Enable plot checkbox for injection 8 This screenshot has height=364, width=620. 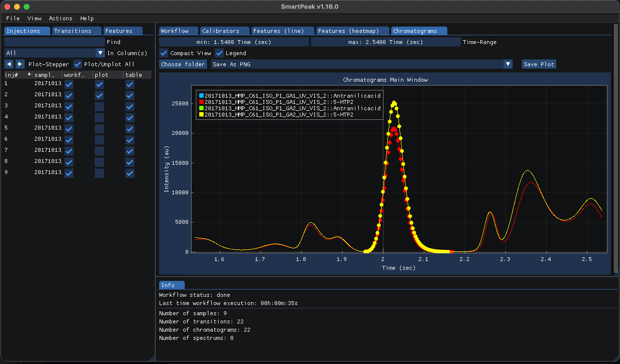click(99, 162)
